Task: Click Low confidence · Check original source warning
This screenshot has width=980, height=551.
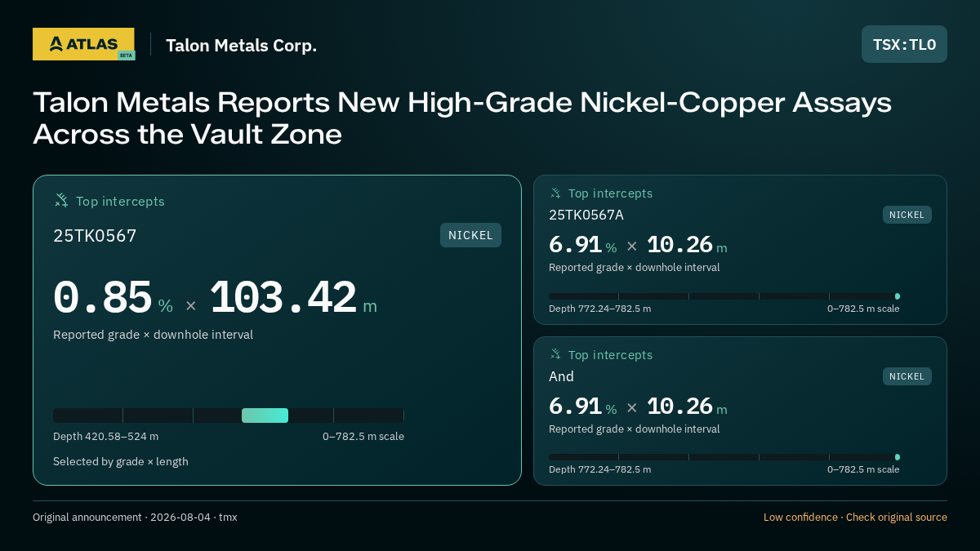Action: coord(855,518)
